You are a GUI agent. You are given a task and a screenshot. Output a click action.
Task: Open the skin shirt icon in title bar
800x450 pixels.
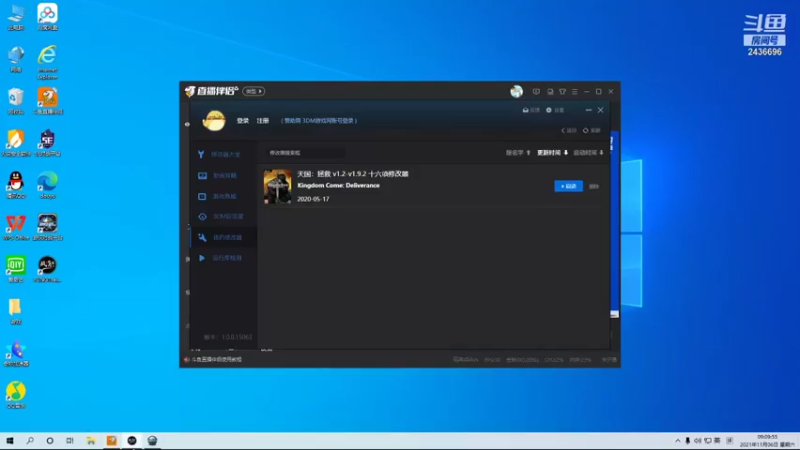pos(562,92)
